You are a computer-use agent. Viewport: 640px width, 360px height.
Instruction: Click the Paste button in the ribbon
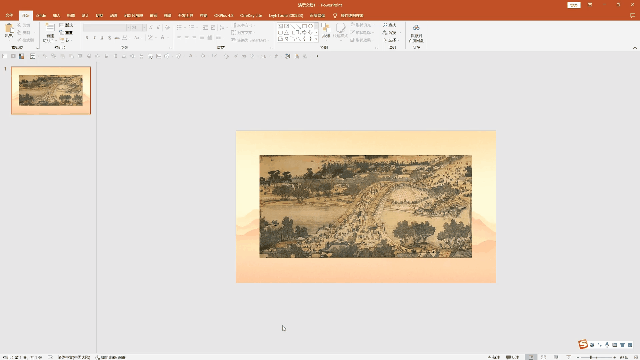coord(9,31)
